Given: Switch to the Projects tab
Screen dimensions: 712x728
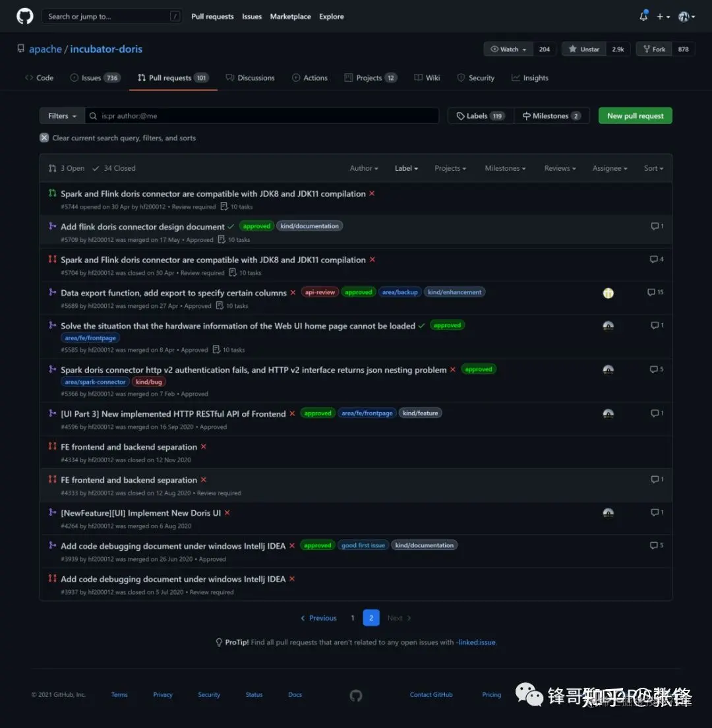Looking at the screenshot, I should tap(371, 78).
